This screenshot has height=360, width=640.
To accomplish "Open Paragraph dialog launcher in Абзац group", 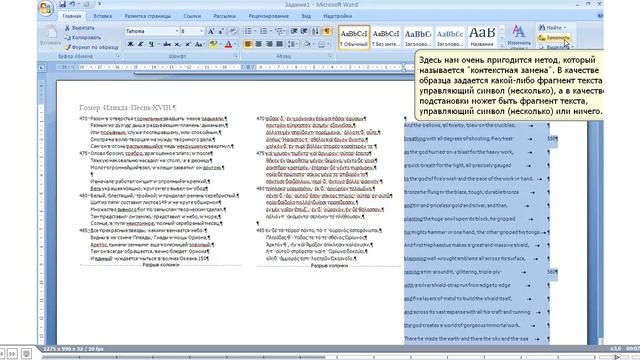I will pyautogui.click(x=330, y=56).
